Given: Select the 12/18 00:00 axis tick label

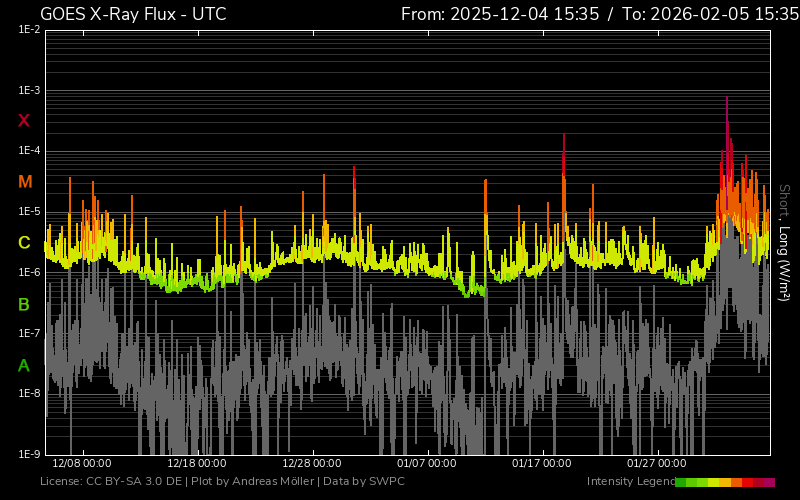Looking at the screenshot, I should 197,464.
